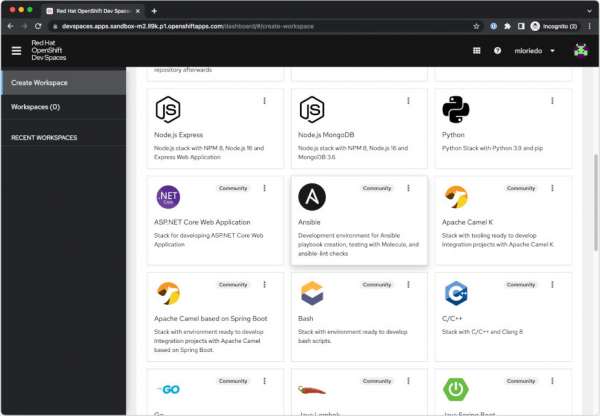This screenshot has height=416, width=600.
Task: Open kebab menu on Ansible card
Action: [x=408, y=188]
